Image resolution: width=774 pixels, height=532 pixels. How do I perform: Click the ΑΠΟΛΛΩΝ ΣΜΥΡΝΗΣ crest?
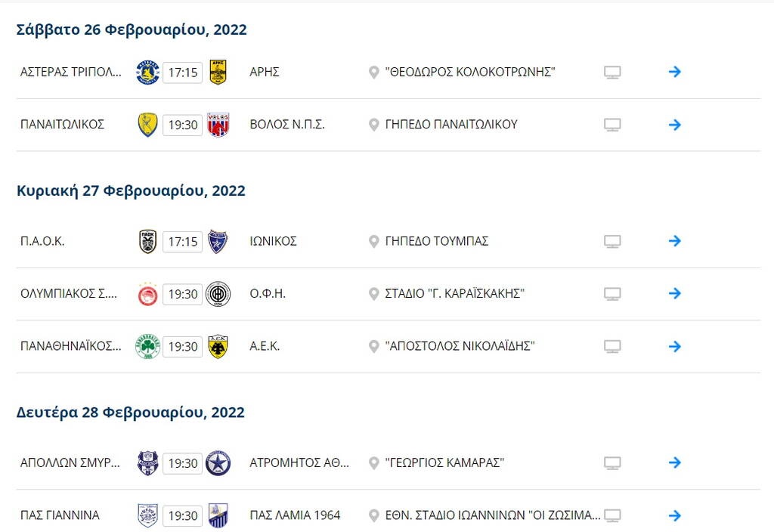coord(147,462)
